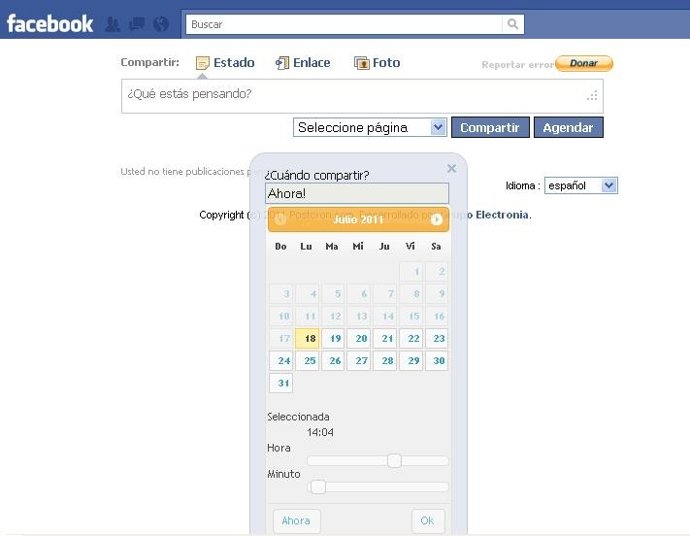Select day 25 in calendar
The height and width of the screenshot is (536, 690).
[x=307, y=361]
